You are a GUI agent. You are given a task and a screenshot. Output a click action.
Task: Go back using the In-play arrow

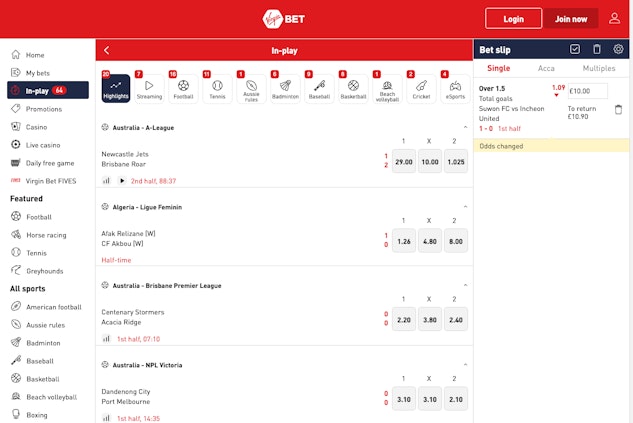pyautogui.click(x=107, y=50)
